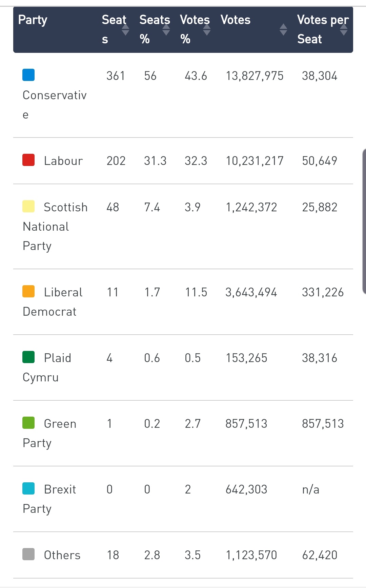The image size is (366, 588).
Task: Sort table by Seats % arrows
Action: [166, 30]
